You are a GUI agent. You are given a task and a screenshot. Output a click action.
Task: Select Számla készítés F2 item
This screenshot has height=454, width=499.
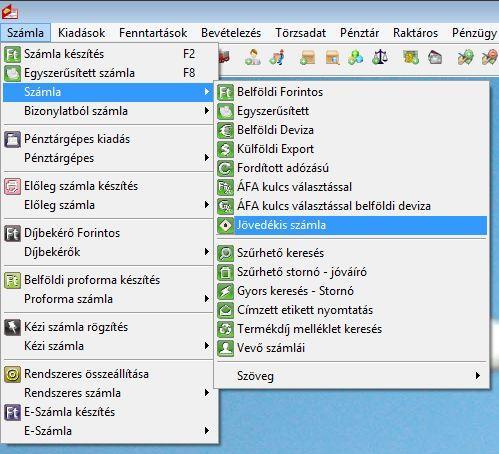click(109, 54)
